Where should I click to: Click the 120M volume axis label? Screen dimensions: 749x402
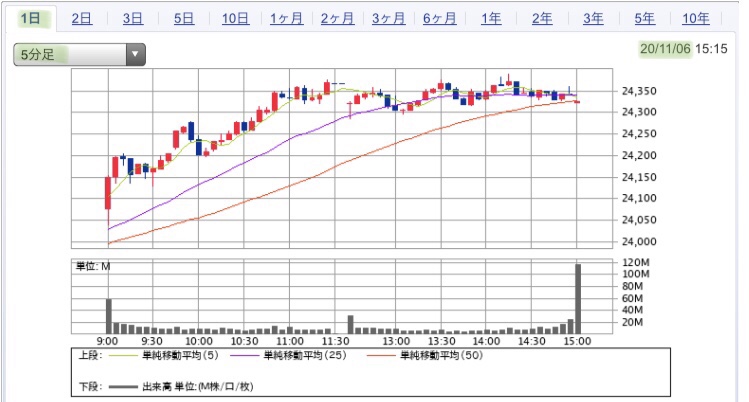coord(636,262)
